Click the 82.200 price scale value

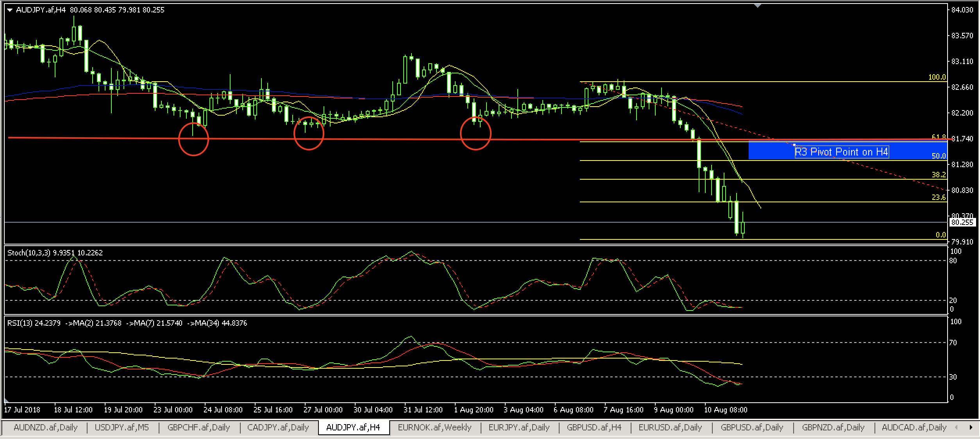(x=962, y=113)
